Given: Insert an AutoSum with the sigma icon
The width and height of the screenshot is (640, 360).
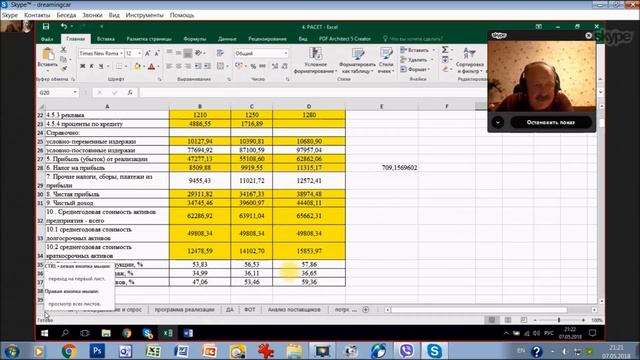Looking at the screenshot, I should 445,50.
